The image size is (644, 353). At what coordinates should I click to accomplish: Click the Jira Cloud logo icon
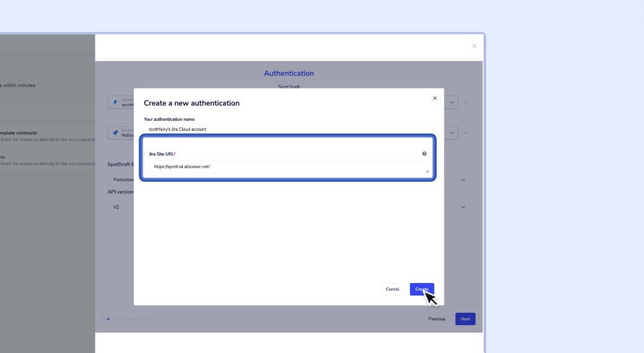(115, 133)
